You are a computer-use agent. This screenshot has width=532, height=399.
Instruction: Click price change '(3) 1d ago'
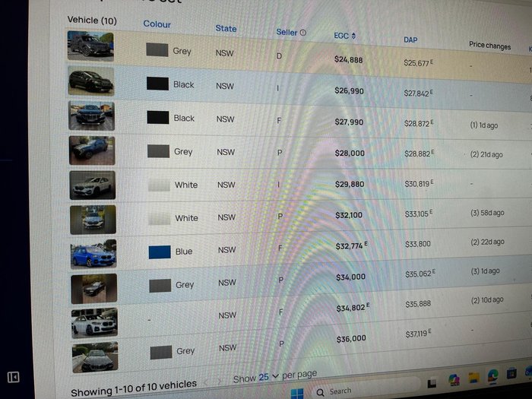(x=485, y=271)
